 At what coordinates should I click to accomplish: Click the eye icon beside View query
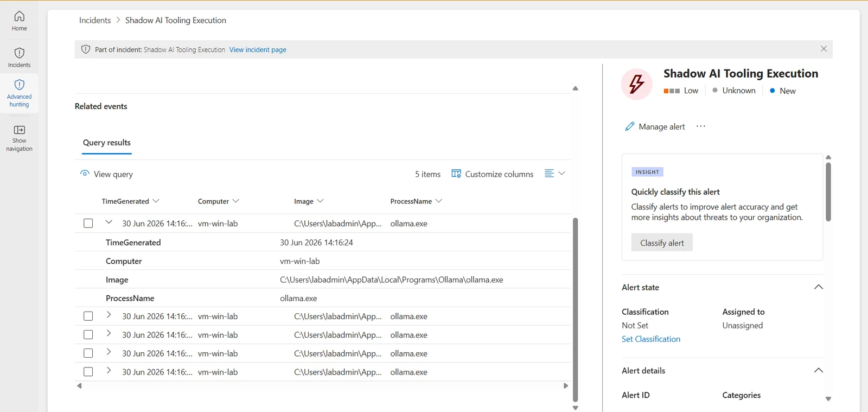point(85,174)
